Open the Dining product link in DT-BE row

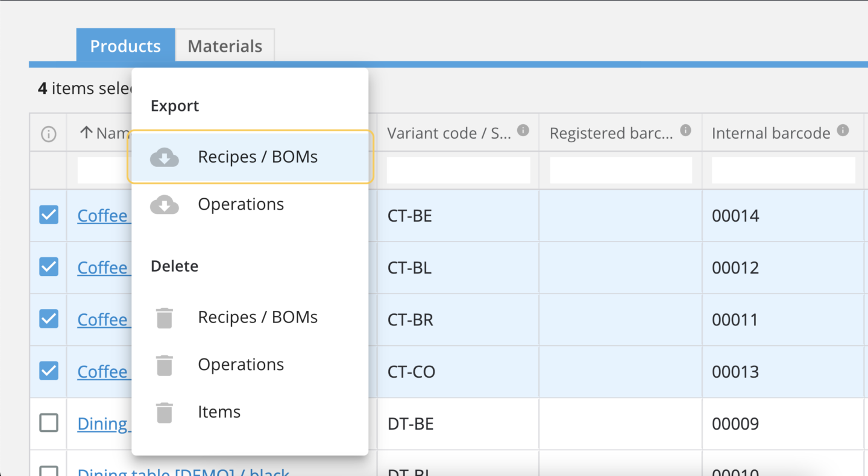pyautogui.click(x=102, y=424)
